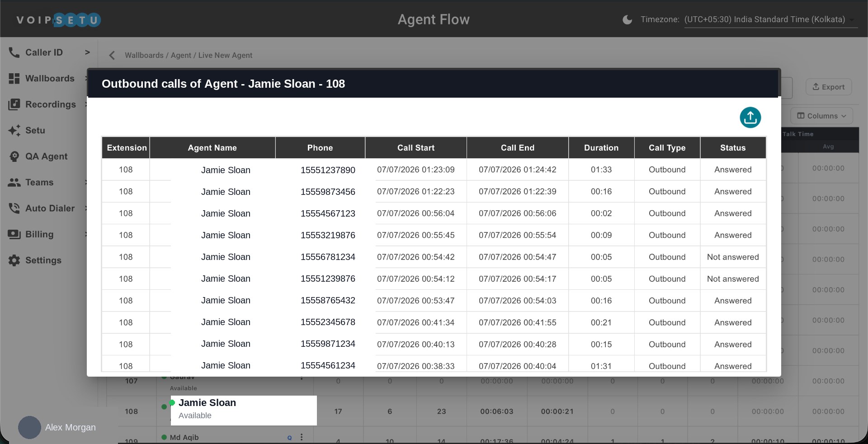Image resolution: width=868 pixels, height=444 pixels.
Task: Click Alex Morgan username
Action: [71, 427]
